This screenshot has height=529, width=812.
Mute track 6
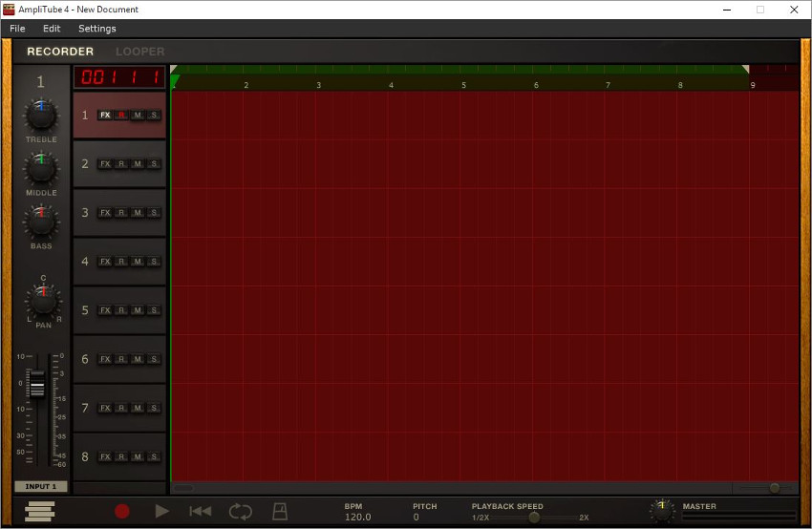point(138,359)
